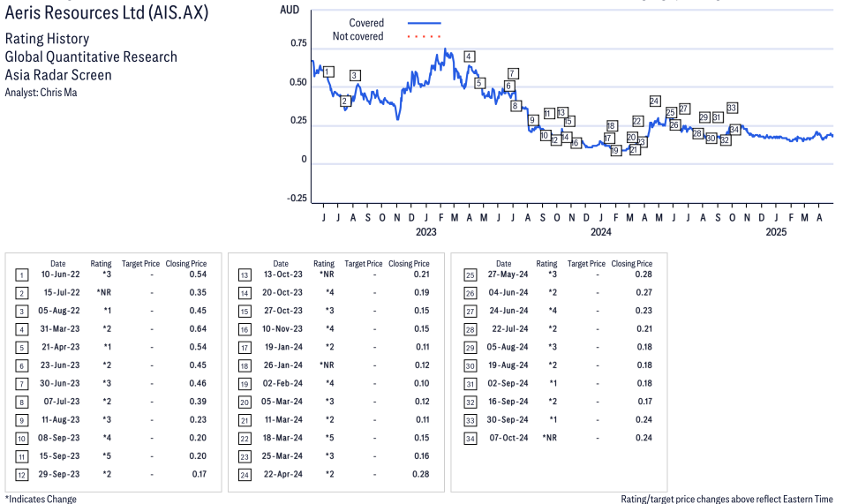Select the '22-Apr-24' date cell
The height and width of the screenshot is (504, 843).
(282, 475)
